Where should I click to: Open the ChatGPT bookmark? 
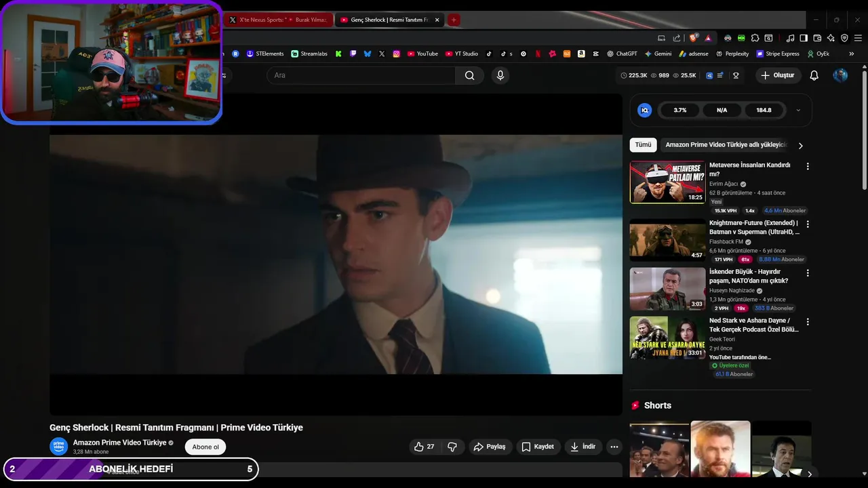point(622,54)
